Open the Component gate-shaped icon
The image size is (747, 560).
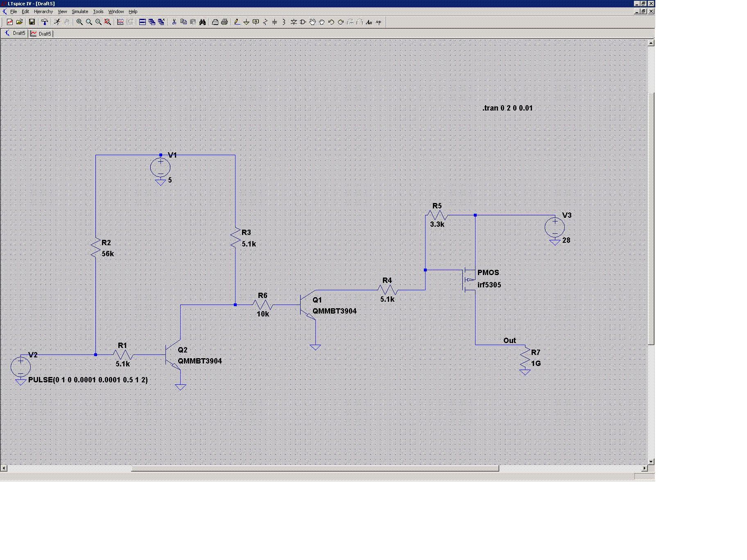click(x=303, y=22)
